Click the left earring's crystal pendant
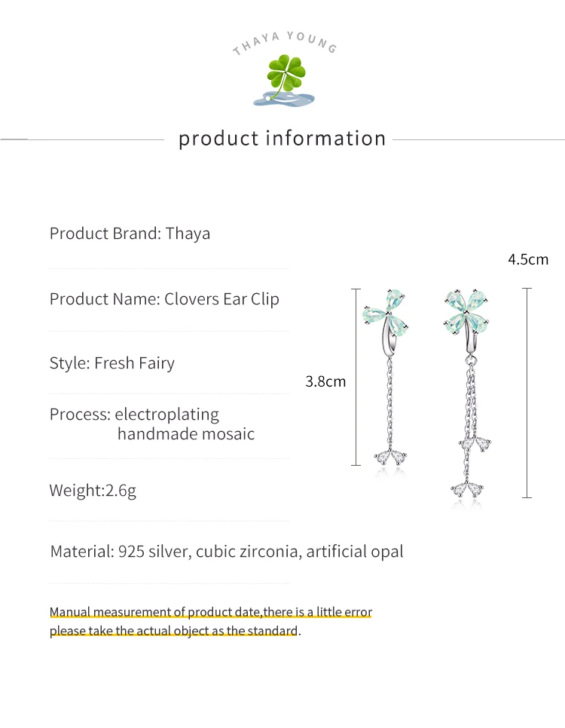Screen dimensions: 565x728 tap(391, 457)
